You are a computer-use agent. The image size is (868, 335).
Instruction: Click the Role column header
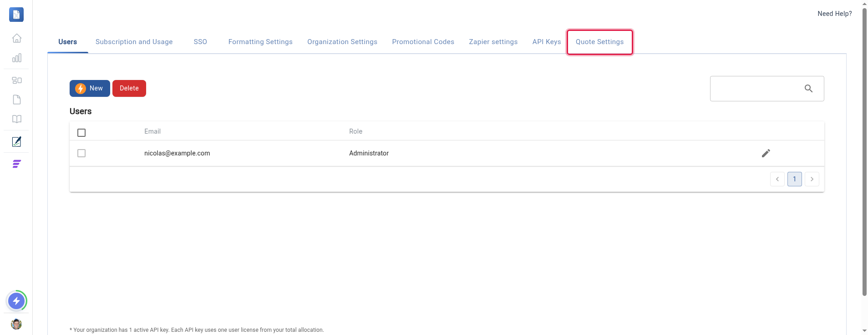pyautogui.click(x=356, y=131)
